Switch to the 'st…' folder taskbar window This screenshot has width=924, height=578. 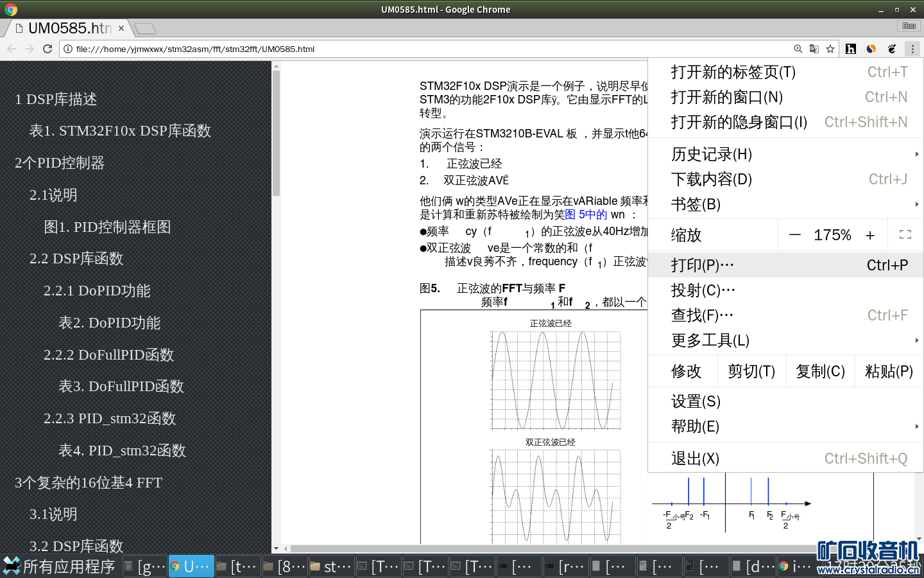pyautogui.click(x=331, y=566)
